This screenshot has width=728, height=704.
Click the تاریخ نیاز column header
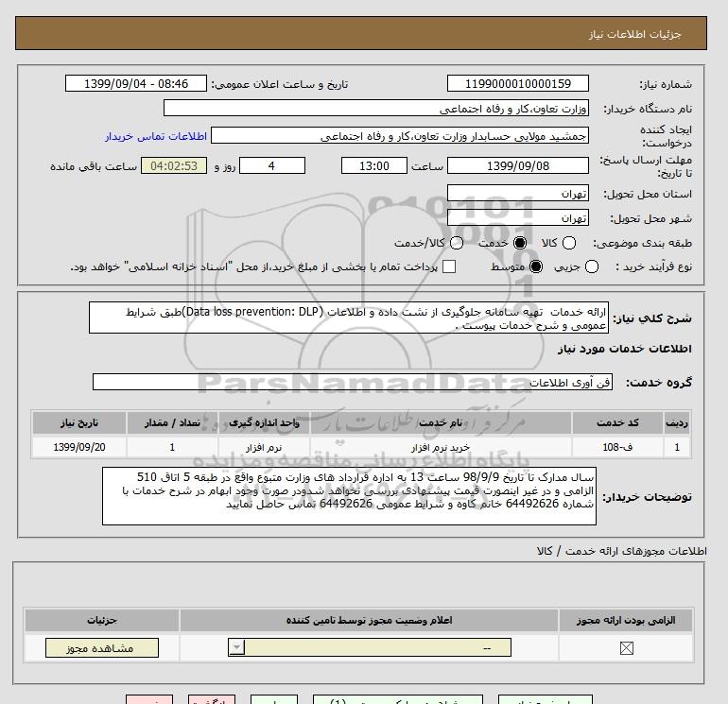[79, 422]
